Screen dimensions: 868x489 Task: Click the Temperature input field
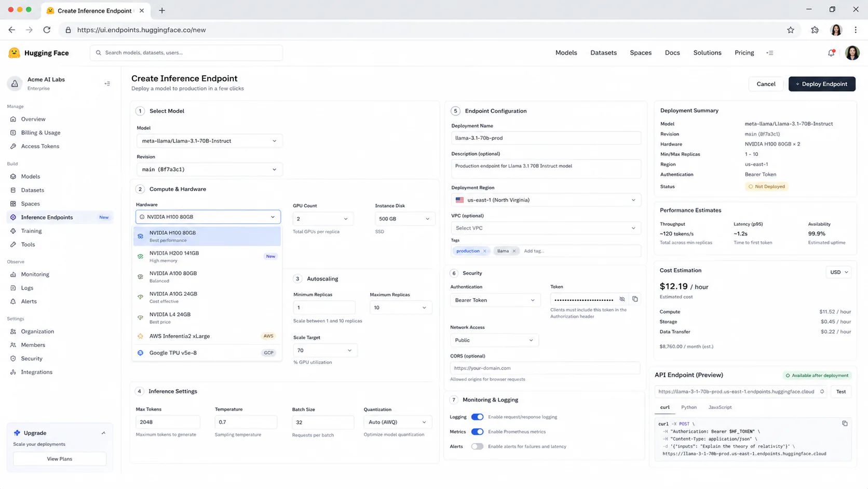(x=246, y=422)
